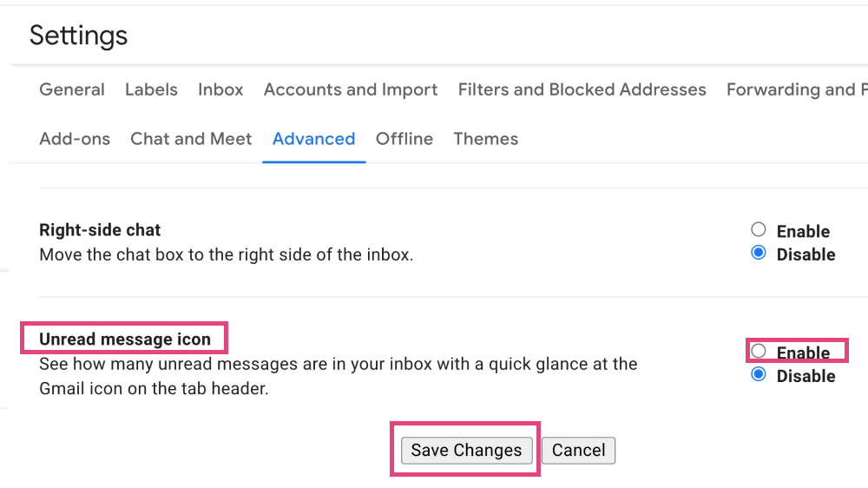Screen dimensions: 868x488
Task: Switch to the Labels tab
Action: (x=151, y=89)
